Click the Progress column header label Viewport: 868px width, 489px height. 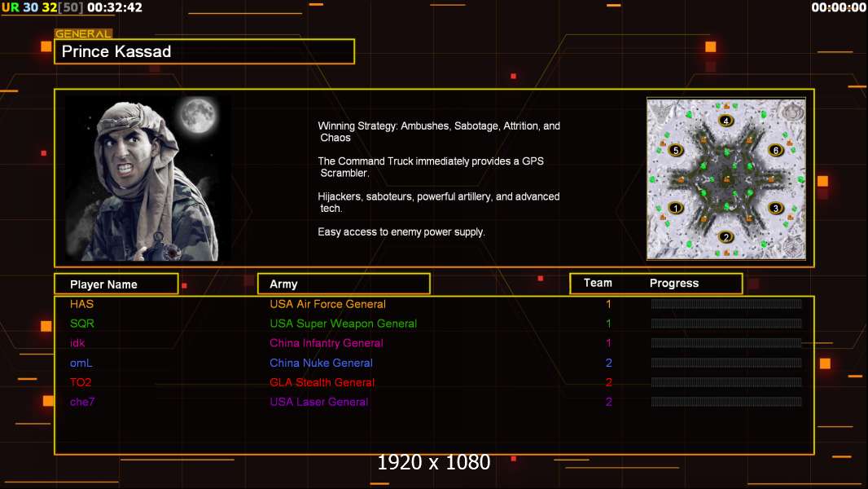click(x=673, y=283)
